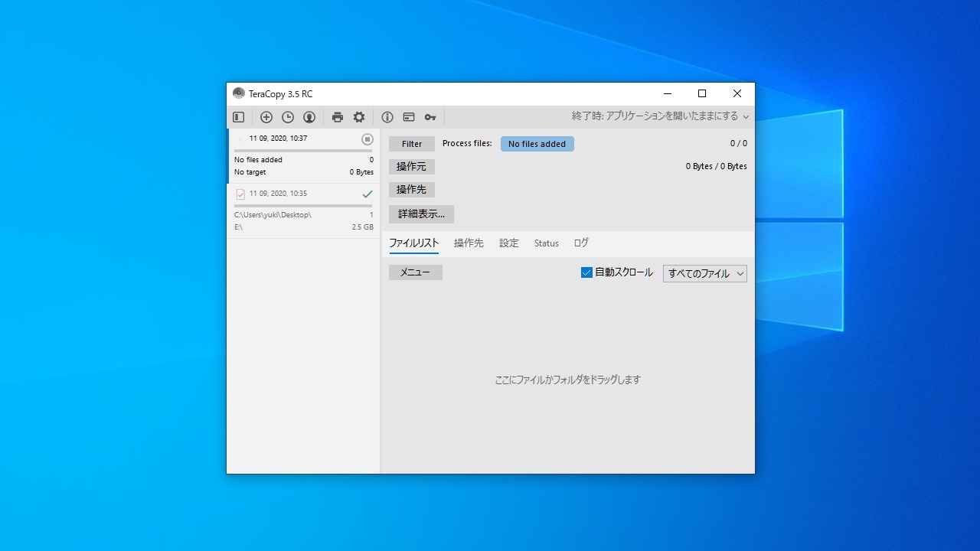
Task: Click the progress bar of 10:37 task
Action: (x=303, y=151)
